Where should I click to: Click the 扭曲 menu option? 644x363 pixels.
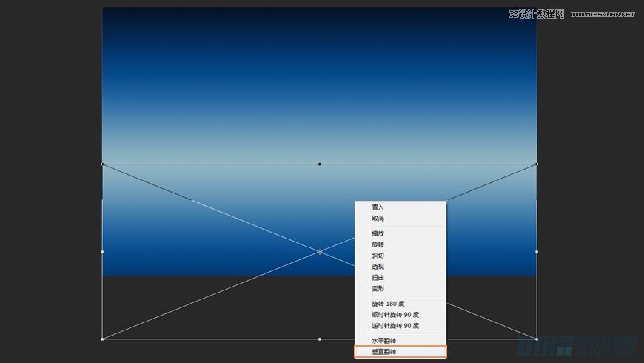[x=378, y=278]
